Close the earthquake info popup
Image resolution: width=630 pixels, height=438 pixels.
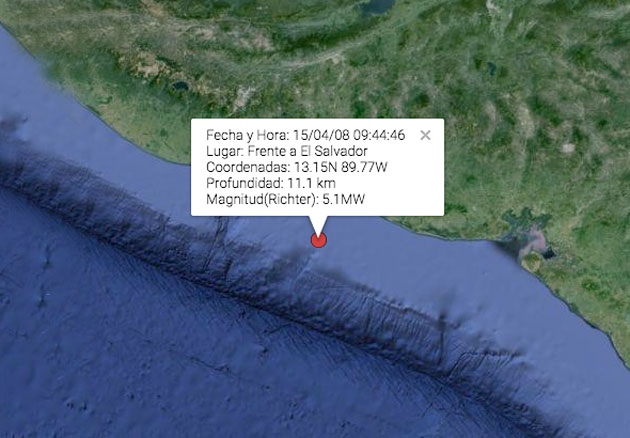425,135
